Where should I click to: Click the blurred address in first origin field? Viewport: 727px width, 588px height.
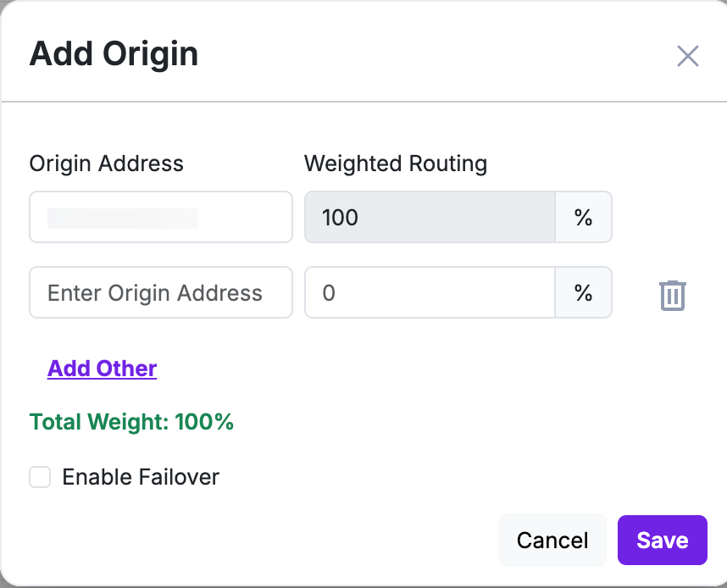pyautogui.click(x=123, y=219)
